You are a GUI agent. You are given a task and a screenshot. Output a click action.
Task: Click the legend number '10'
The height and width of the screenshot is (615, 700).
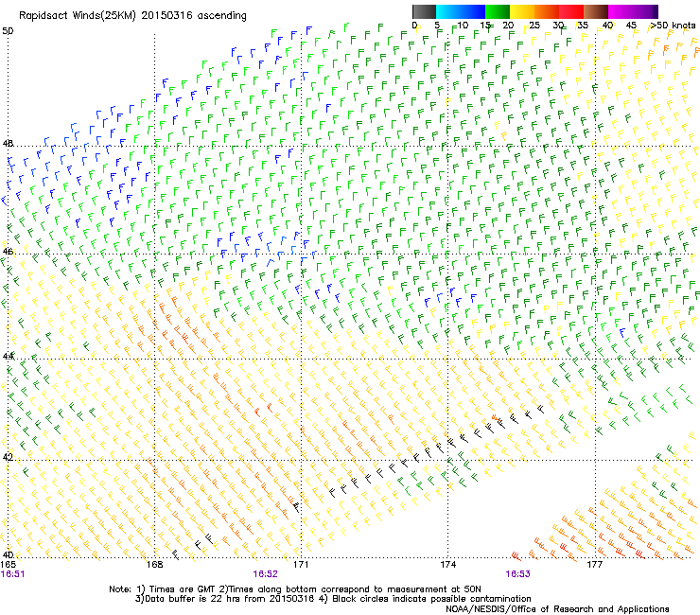coord(463,26)
